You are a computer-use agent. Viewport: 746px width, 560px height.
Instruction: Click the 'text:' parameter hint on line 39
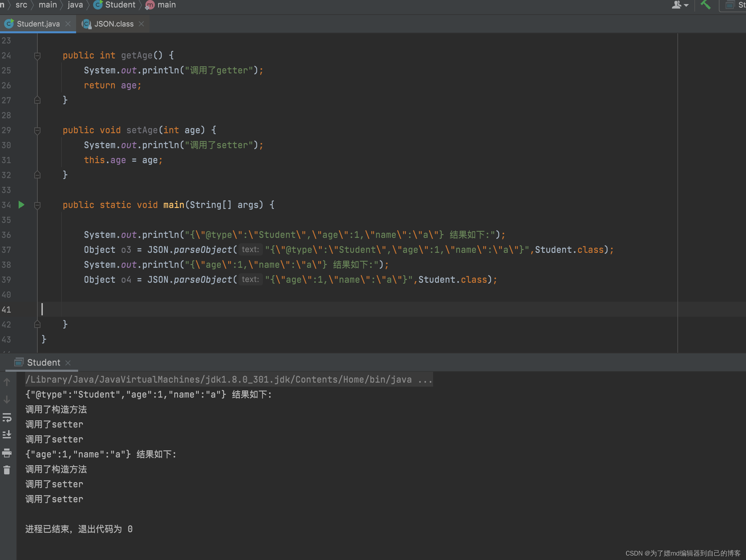250,280
